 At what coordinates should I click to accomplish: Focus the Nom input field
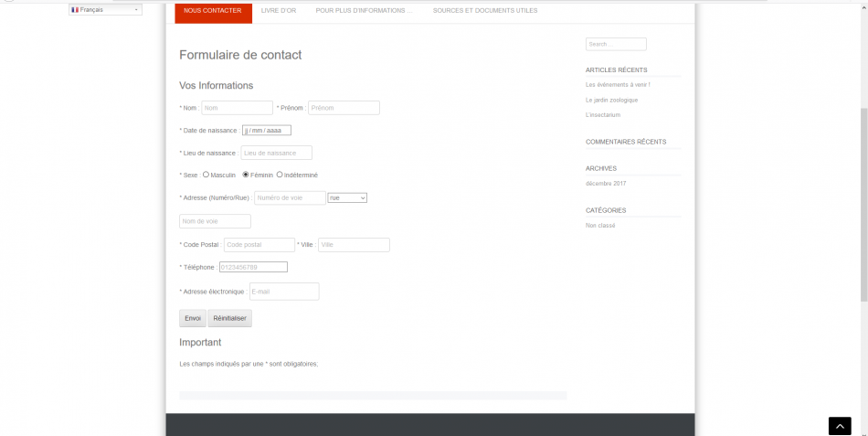click(237, 108)
